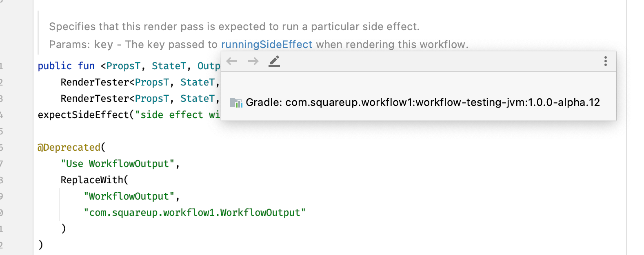The width and height of the screenshot is (644, 255).
Task: Select the "com.squareup.workflow1.WorkflowOutput" string
Action: [x=195, y=212]
